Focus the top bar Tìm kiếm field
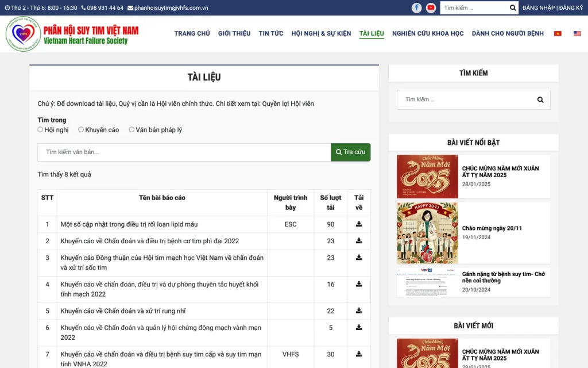Screen dimensions: 588x368 point(474,7)
